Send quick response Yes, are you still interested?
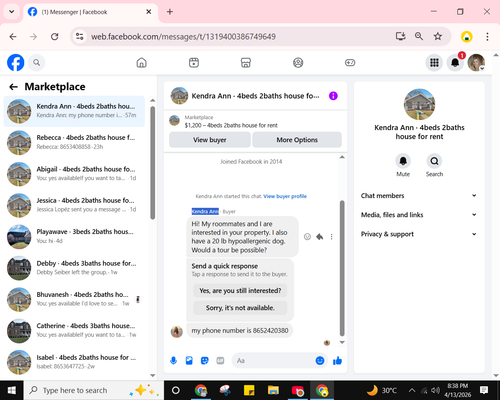Viewport: 500px width, 400px height. tap(240, 291)
